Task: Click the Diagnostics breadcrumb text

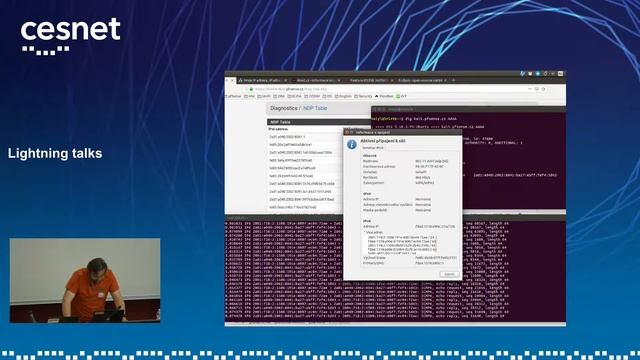Action: coord(284,108)
